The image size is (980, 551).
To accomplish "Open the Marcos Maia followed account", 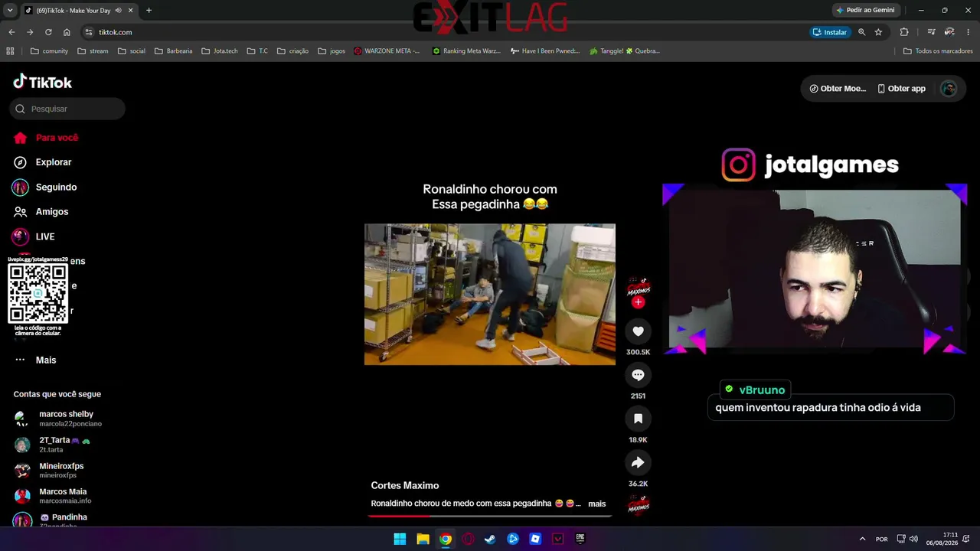I will [53, 496].
